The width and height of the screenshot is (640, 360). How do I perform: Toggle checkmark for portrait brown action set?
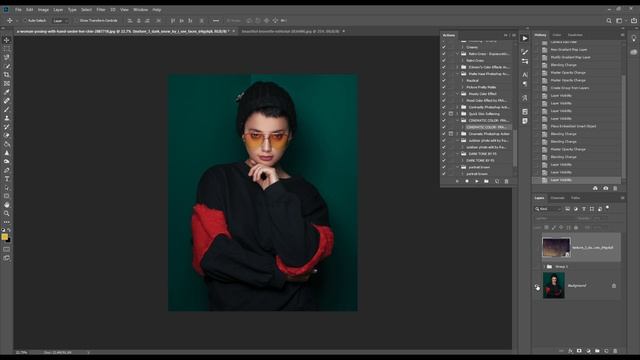444,167
